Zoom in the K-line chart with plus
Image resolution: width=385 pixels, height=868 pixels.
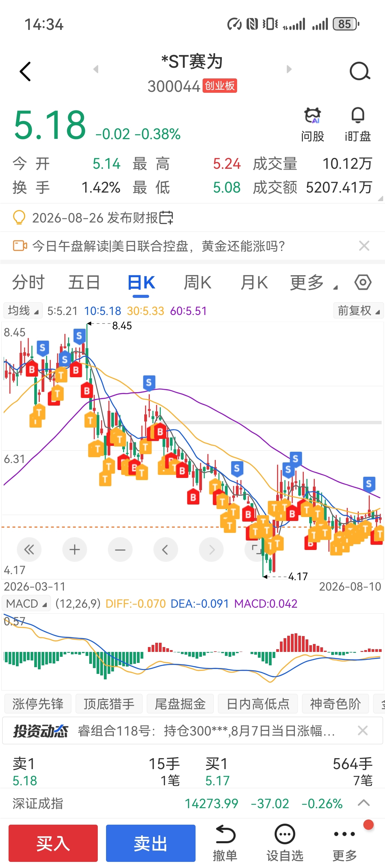click(75, 550)
